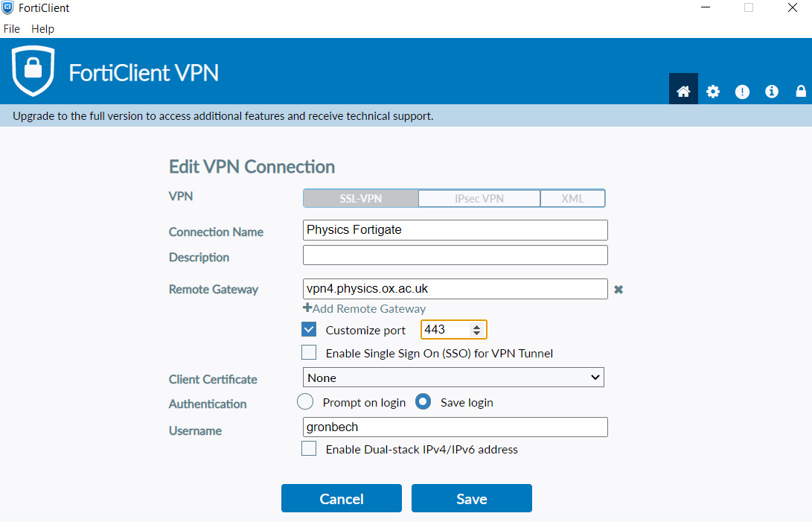812x522 pixels.
Task: Click the padlock icon in header
Action: [801, 91]
